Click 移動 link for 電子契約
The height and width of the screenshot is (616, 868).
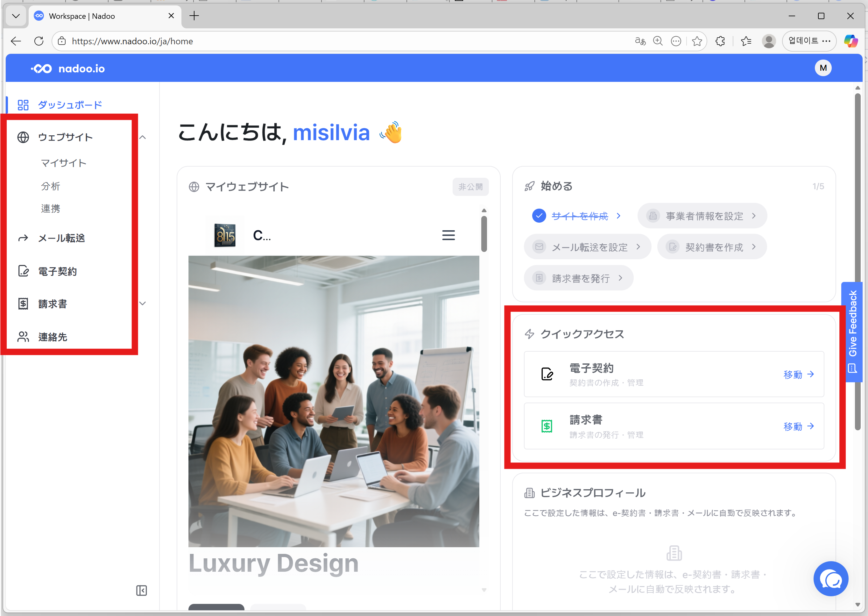(799, 374)
